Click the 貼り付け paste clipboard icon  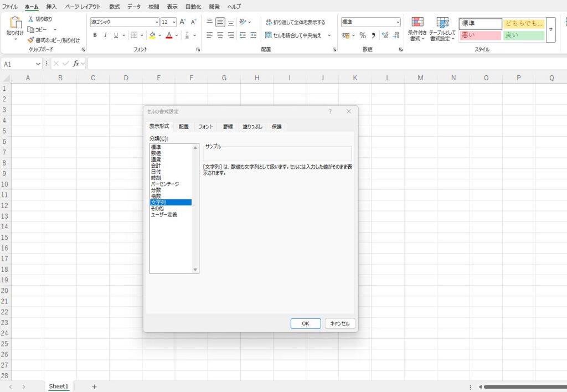pos(15,27)
